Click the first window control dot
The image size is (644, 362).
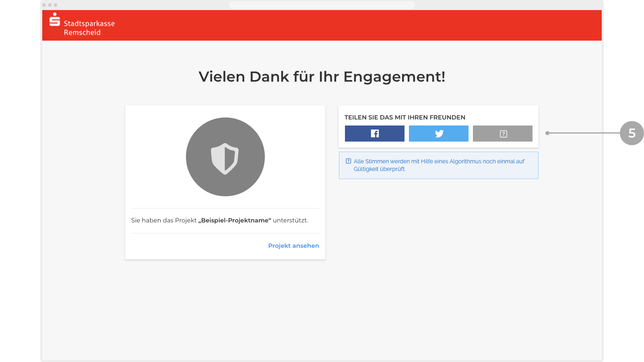pos(44,5)
